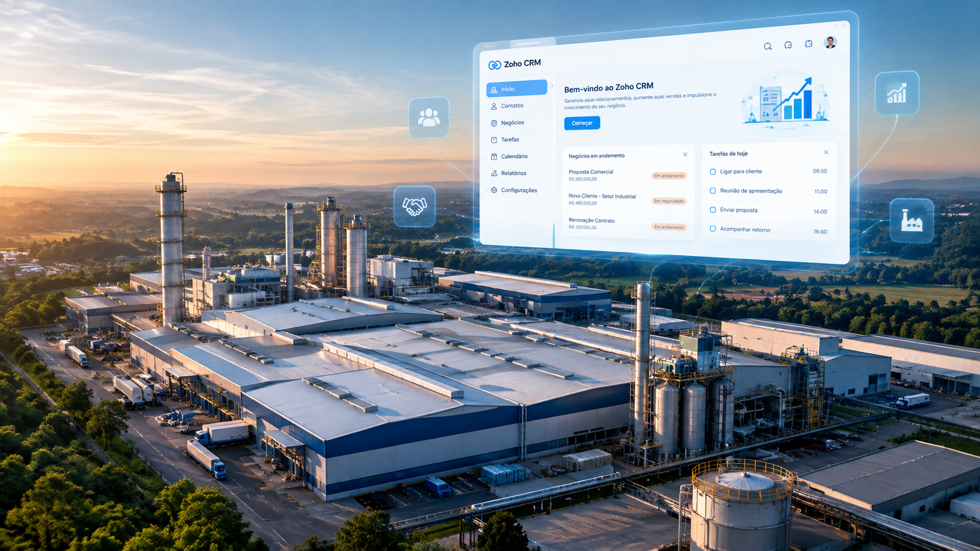This screenshot has height=551, width=980.
Task: Click the search magnifier icon
Action: point(767,46)
